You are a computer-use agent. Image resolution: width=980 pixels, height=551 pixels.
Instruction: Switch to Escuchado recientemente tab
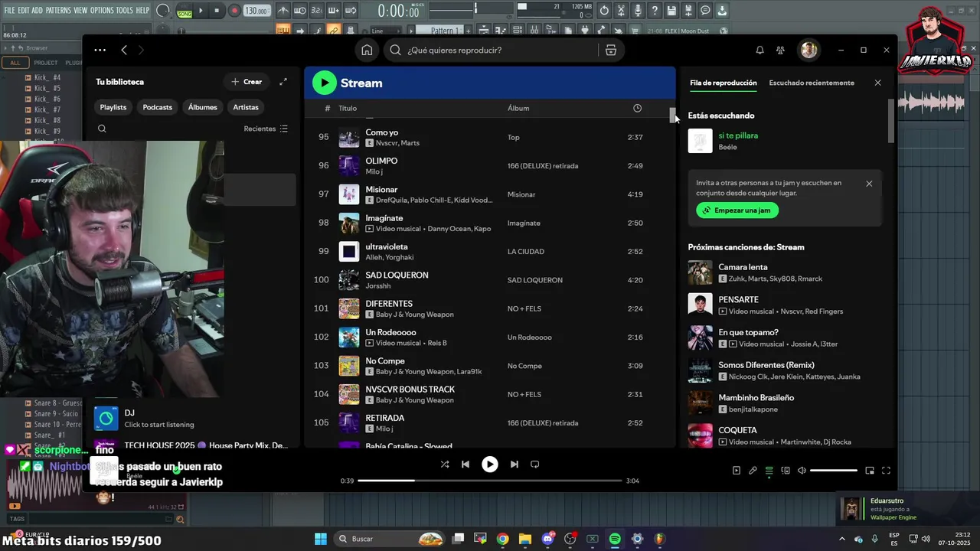pos(812,83)
